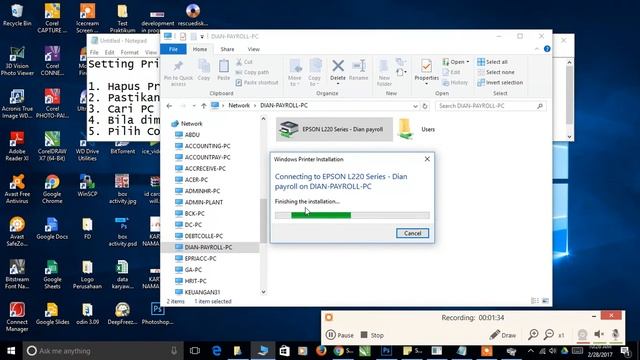Viewport: 640px width, 360px height.
Task: Click the navigation Back arrow
Action: click(169, 106)
